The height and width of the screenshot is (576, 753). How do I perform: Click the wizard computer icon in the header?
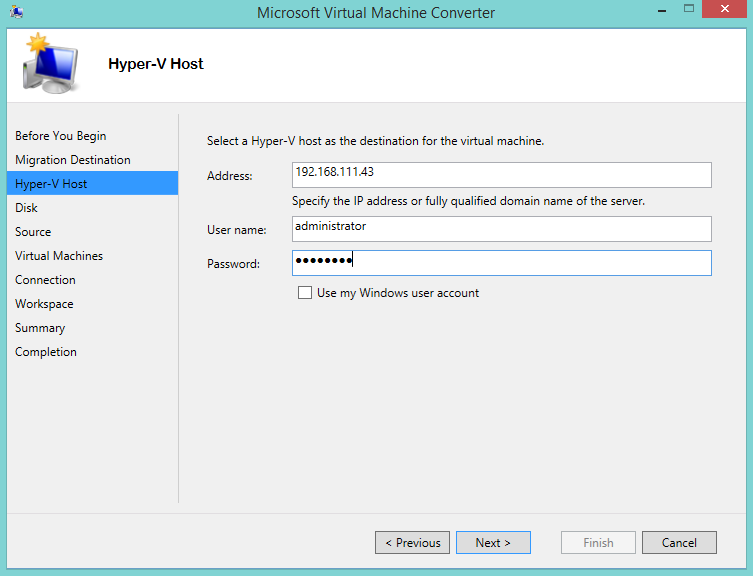(50, 63)
